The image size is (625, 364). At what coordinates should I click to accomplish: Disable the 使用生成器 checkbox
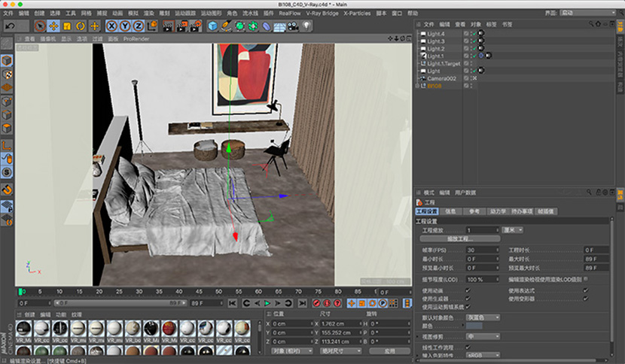click(468, 298)
